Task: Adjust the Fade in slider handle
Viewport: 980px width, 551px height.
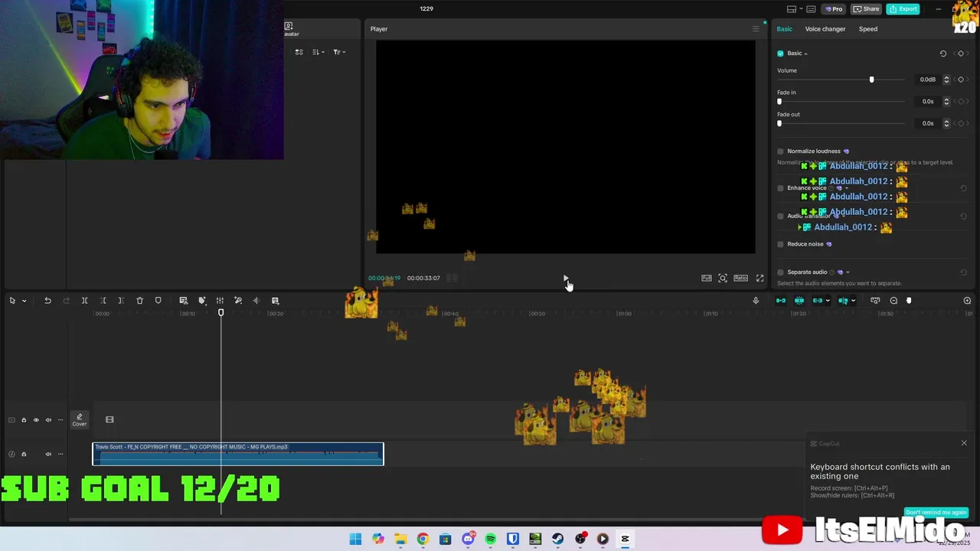Action: (779, 101)
